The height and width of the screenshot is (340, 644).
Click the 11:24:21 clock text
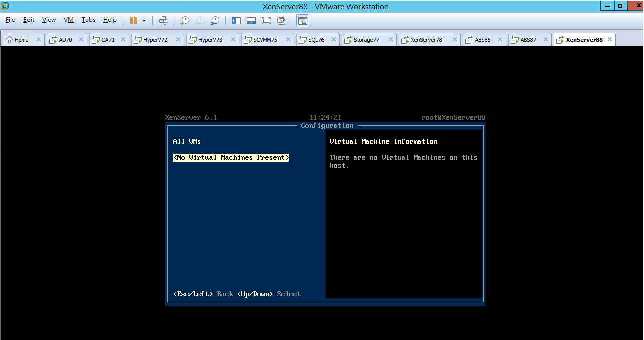[325, 118]
